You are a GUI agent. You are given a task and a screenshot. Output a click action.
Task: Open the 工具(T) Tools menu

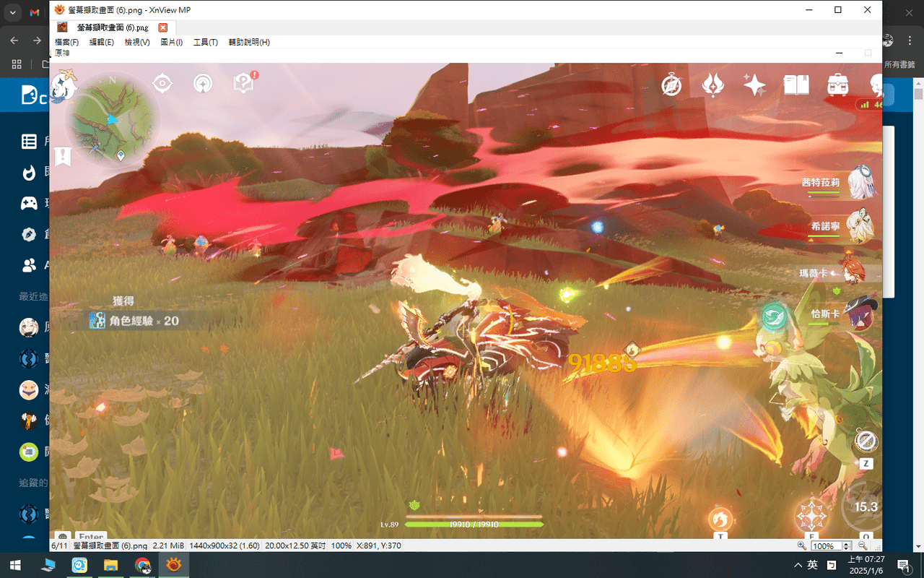point(205,43)
